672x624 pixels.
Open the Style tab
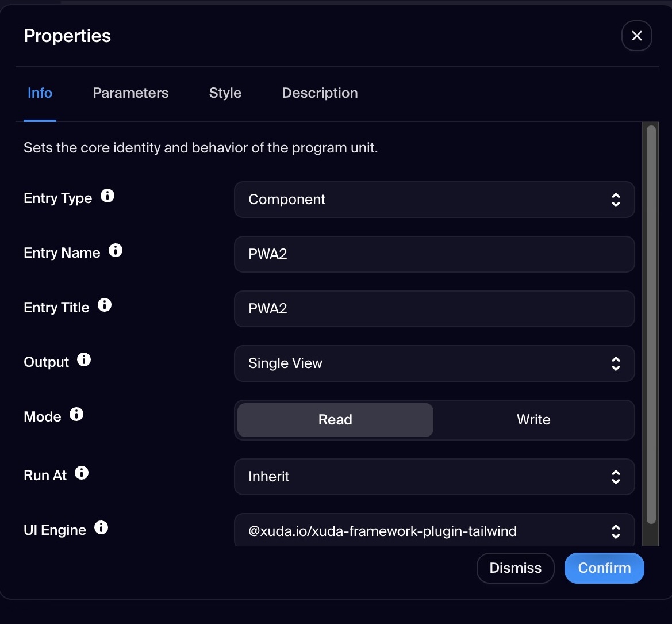pos(225,93)
